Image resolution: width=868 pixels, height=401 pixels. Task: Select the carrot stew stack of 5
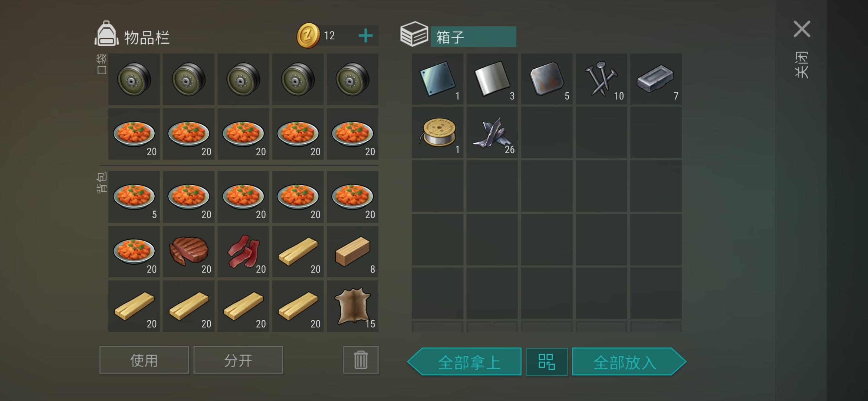click(x=134, y=197)
